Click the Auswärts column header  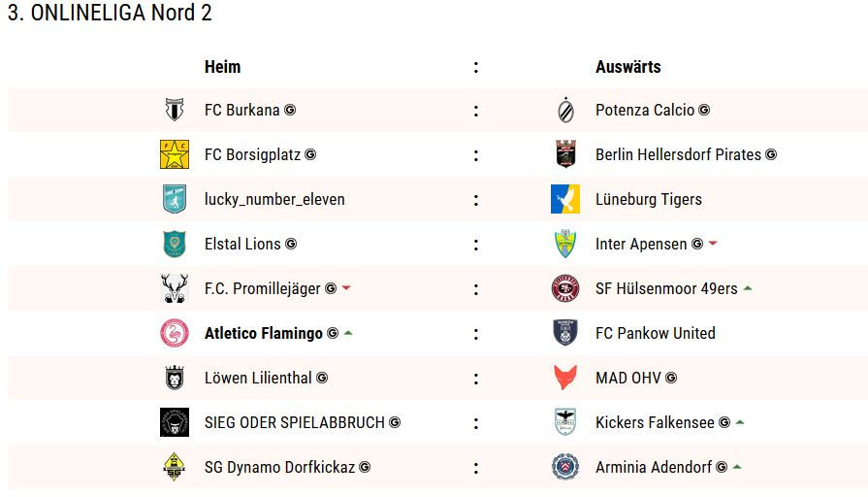(628, 66)
